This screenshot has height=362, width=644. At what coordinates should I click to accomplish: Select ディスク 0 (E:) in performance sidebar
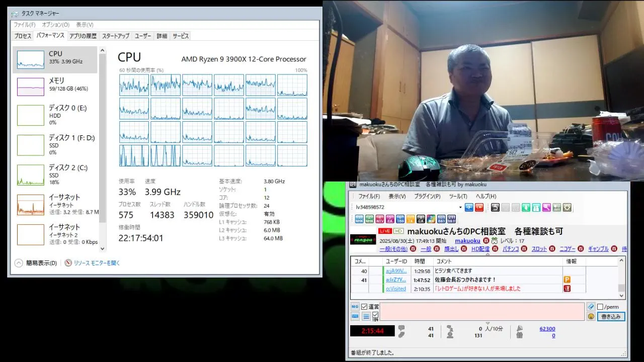coord(55,115)
